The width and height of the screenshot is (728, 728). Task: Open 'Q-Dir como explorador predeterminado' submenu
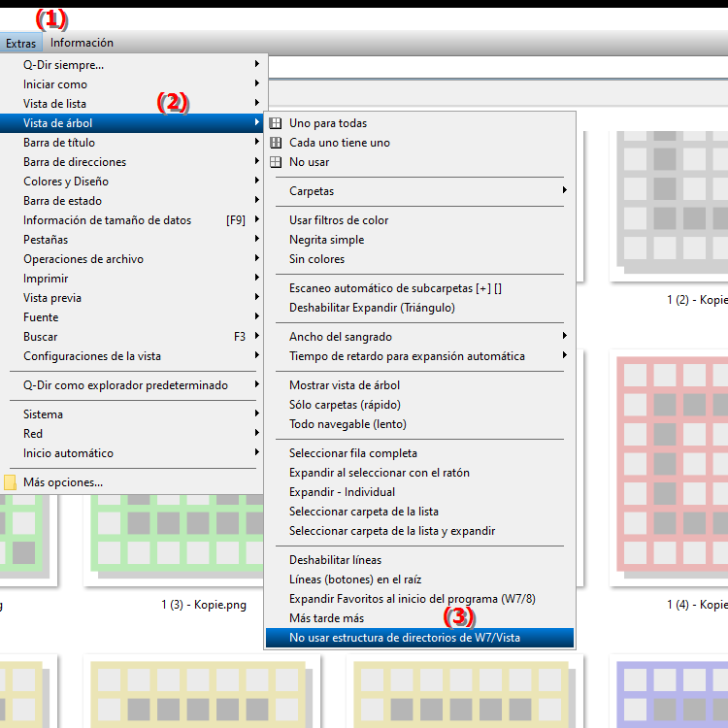coord(132,385)
